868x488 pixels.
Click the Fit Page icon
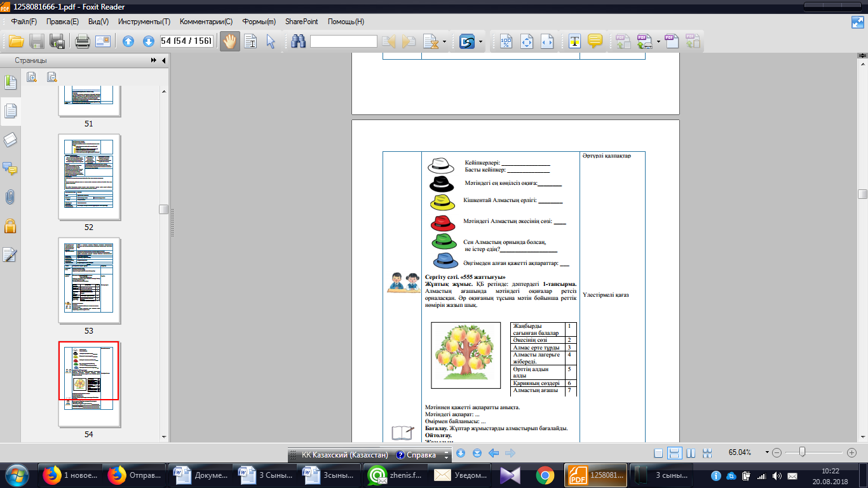click(x=527, y=41)
